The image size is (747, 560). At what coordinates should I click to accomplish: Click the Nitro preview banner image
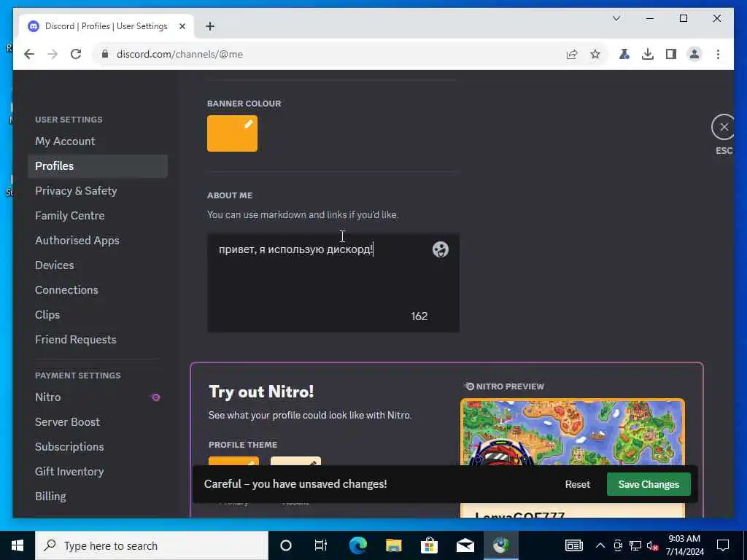(x=573, y=432)
